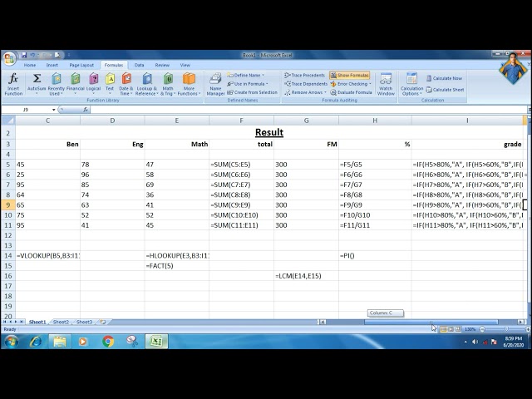Click the zoom in plus button
The width and height of the screenshot is (532, 399).
tap(528, 329)
